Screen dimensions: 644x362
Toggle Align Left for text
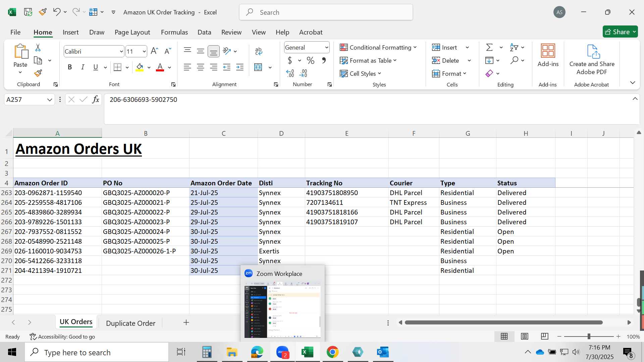click(x=187, y=67)
